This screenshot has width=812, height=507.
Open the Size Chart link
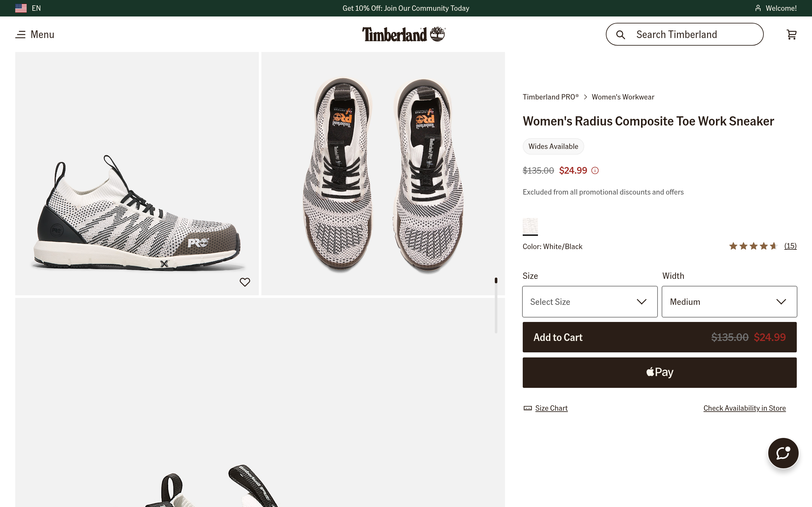click(x=551, y=408)
